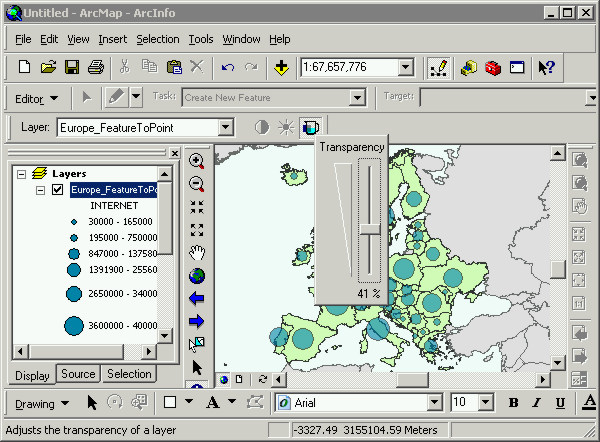This screenshot has height=442, width=600.
Task: Click the Transparency slider handle
Action: click(369, 231)
